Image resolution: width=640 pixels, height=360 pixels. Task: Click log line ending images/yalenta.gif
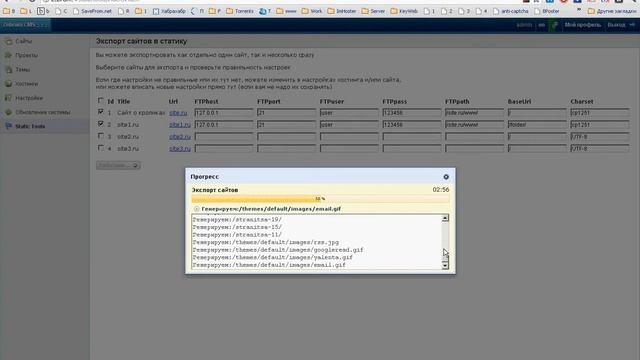point(273,258)
